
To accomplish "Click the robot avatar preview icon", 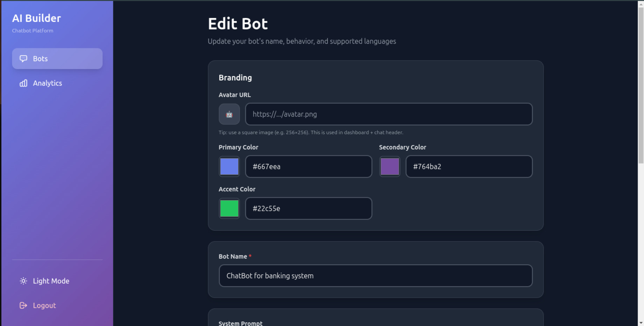I will (229, 114).
